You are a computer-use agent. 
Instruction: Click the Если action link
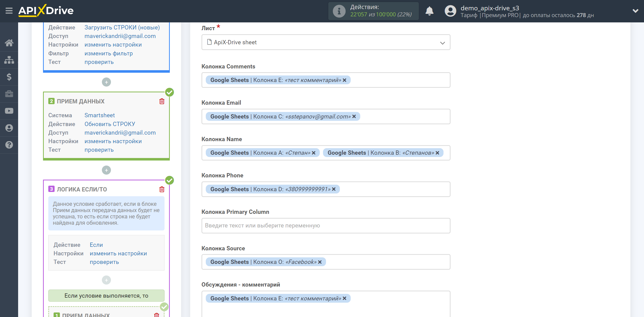click(96, 245)
